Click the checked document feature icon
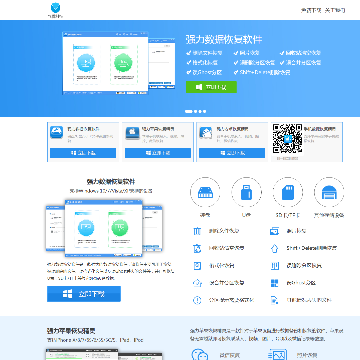The image size is (360, 360). pyautogui.click(x=197, y=266)
